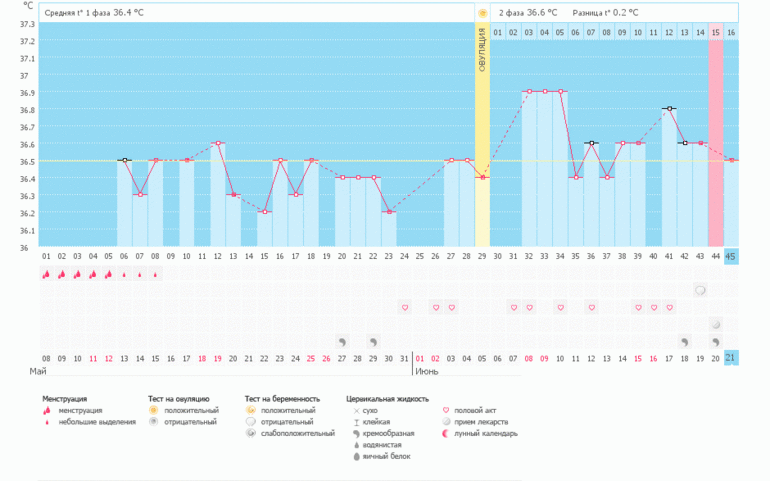770x481 pixels.
Task: Click the прием лекарств legend label
Action: pyautogui.click(x=487, y=422)
